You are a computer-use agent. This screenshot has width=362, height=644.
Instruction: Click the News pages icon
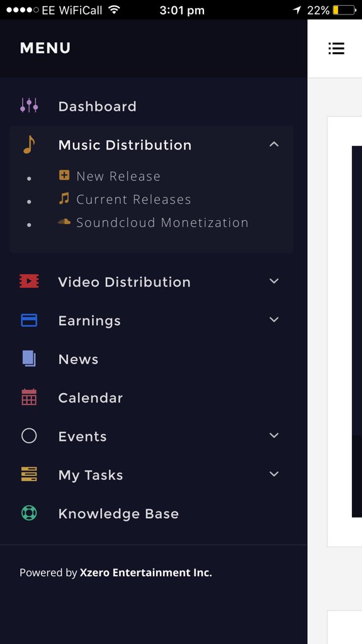tap(29, 358)
